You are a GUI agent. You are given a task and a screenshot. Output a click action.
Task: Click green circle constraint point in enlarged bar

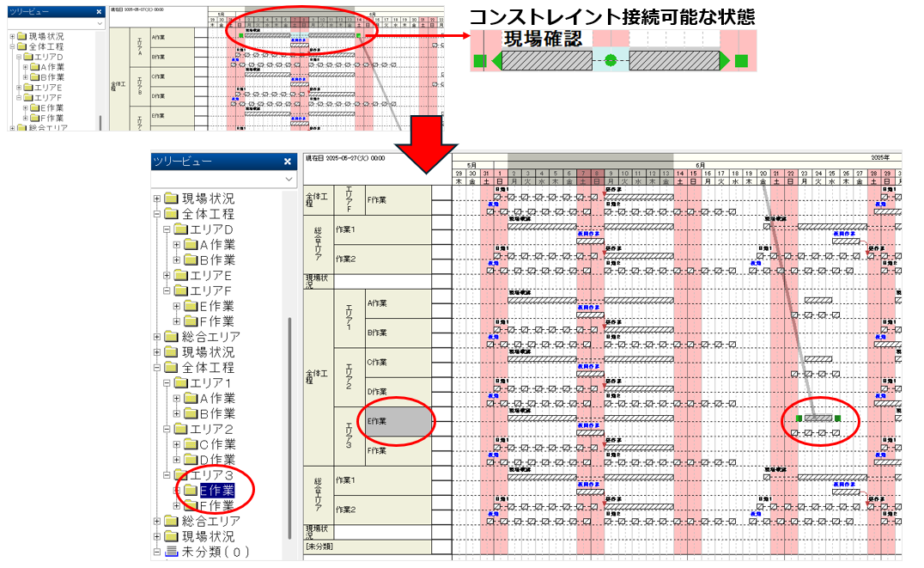[x=611, y=60]
